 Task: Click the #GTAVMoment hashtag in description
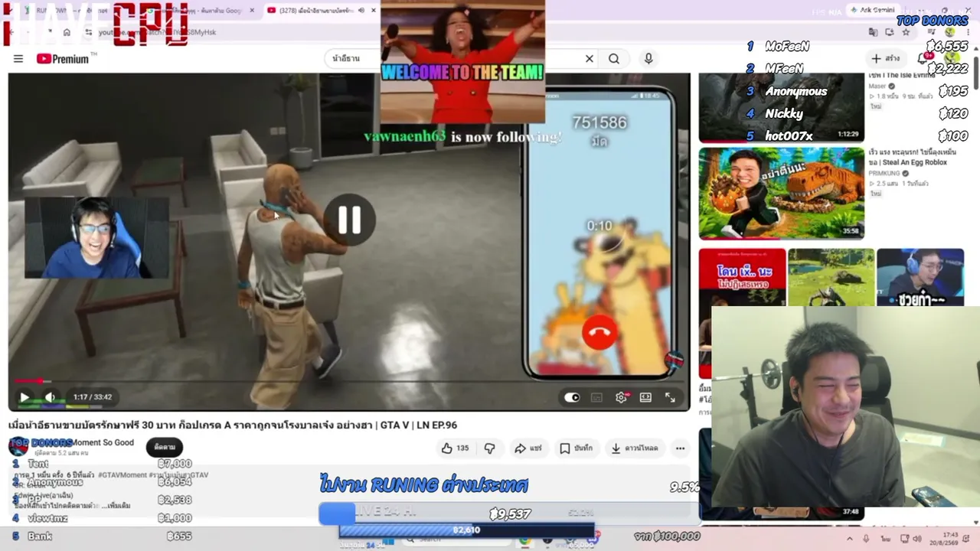121,475
